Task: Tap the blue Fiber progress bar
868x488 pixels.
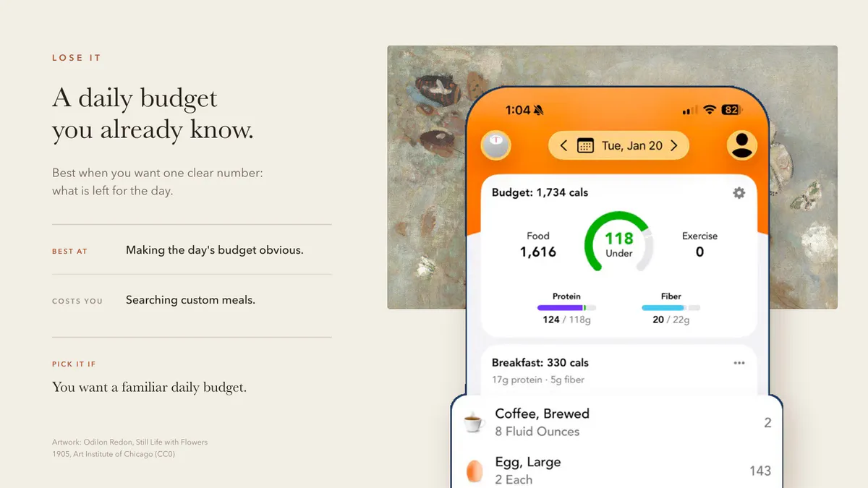Action: 671,307
